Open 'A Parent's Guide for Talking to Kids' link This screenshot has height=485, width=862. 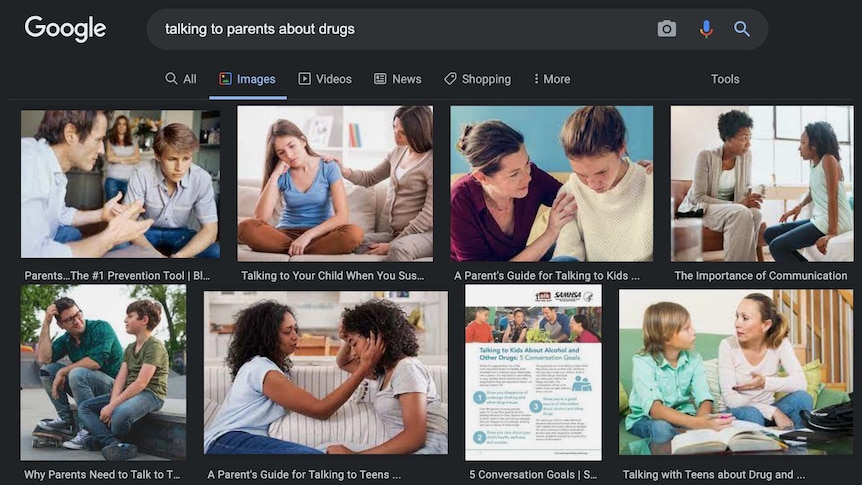546,275
